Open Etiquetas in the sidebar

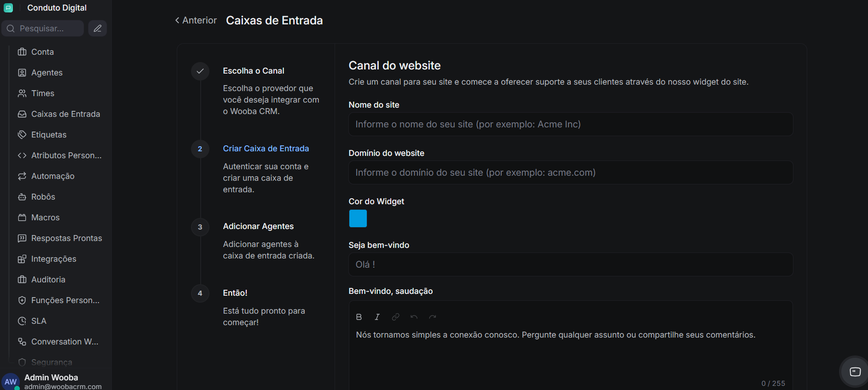click(49, 135)
